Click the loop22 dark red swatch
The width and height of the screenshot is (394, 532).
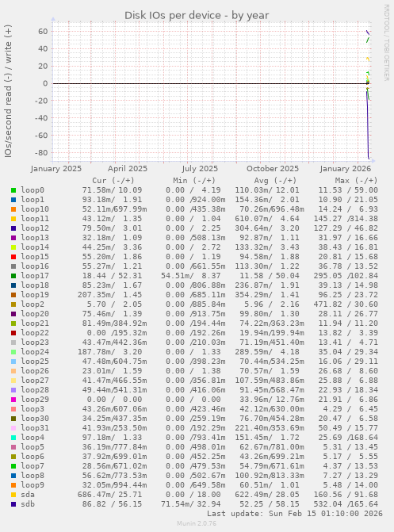[x=13, y=333]
